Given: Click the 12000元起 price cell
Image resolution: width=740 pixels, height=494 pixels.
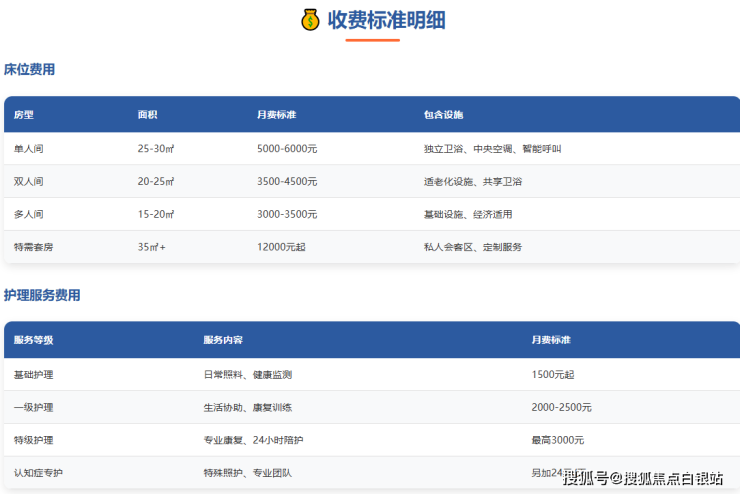Looking at the screenshot, I should [x=281, y=247].
